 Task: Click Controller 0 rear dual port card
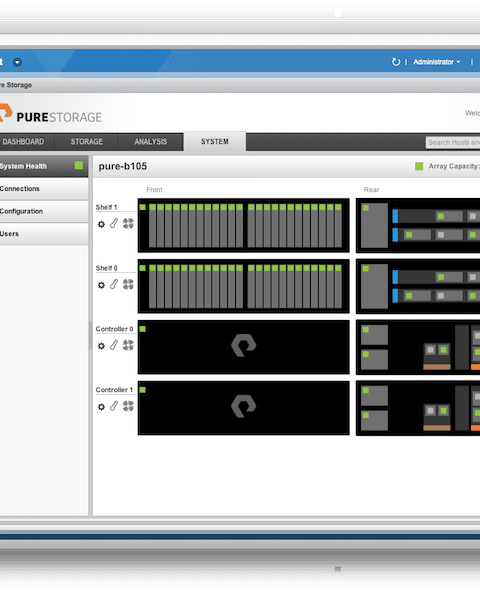437,356
